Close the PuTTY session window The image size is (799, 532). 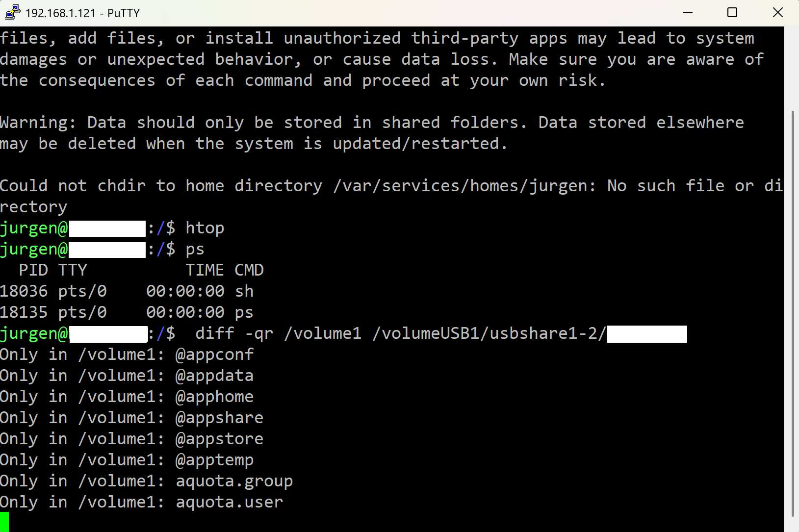[777, 13]
